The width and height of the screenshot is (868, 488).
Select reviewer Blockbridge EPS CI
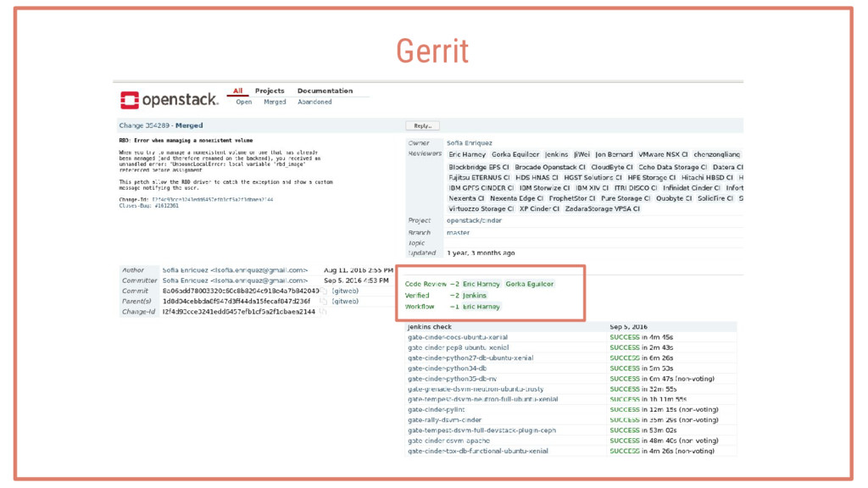pos(478,167)
